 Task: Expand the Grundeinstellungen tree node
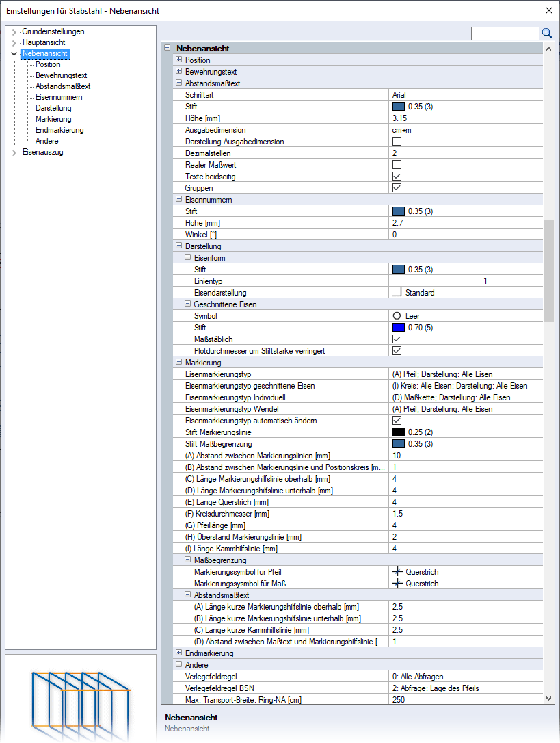(x=14, y=32)
